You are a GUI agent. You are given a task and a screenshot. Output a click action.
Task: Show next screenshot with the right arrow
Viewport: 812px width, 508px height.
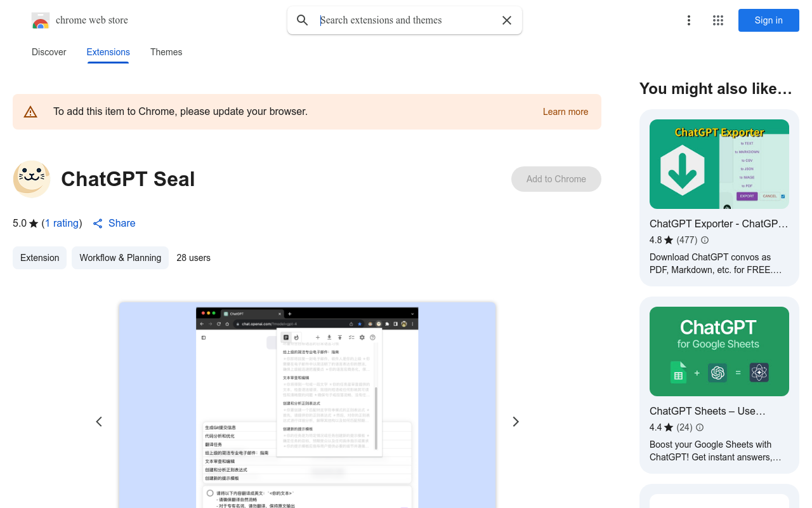point(515,421)
